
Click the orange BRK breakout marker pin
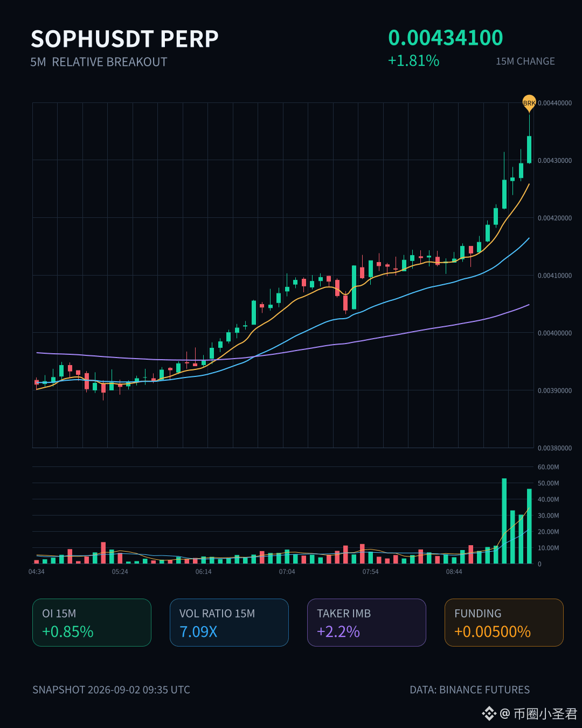(529, 102)
